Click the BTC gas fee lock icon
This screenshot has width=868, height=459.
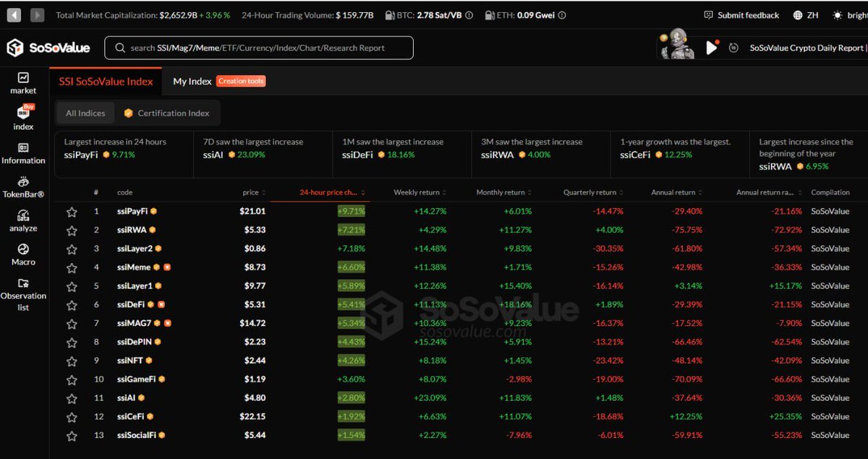coord(390,15)
